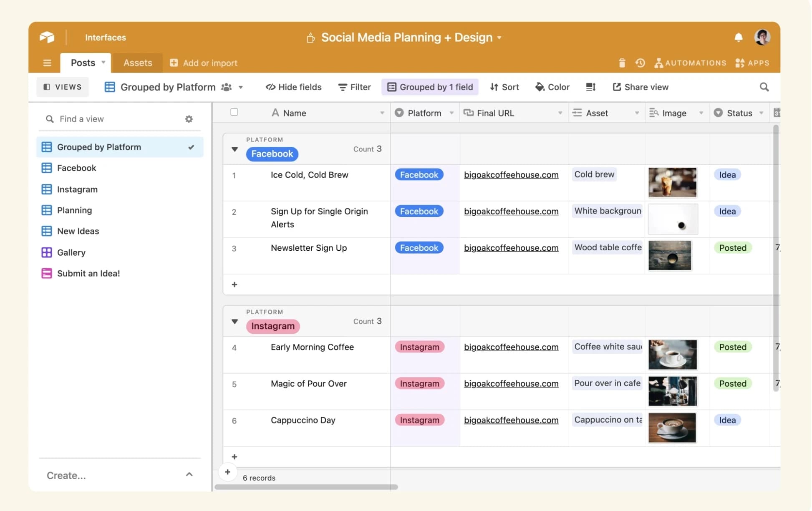Open bigoakcoffeehouse.com link for Newsletter Sign Up
The image size is (812, 511).
[511, 248]
